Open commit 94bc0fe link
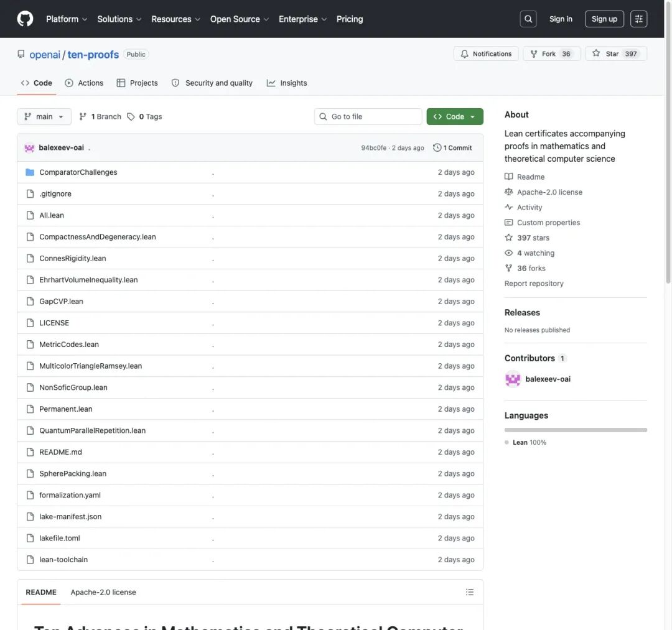Viewport: 672px width, 630px height. [x=374, y=148]
